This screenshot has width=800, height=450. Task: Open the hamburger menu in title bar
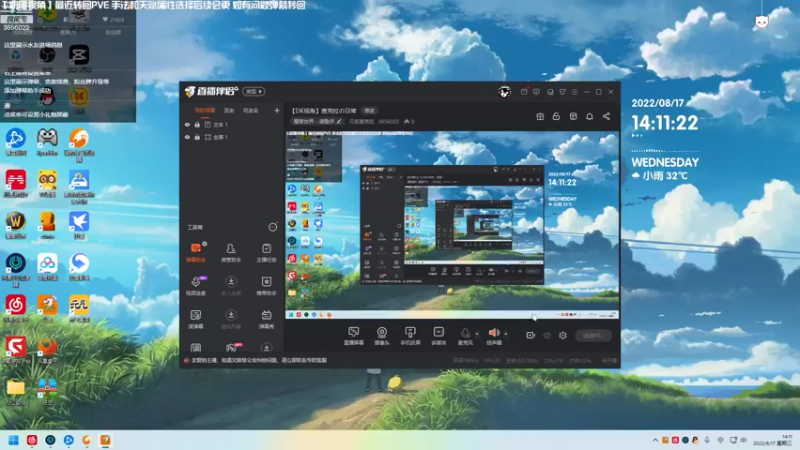574,92
